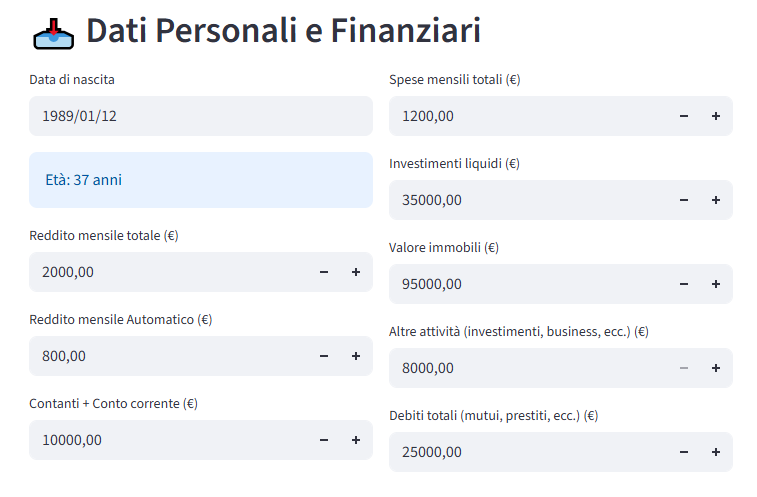Screen dimensions: 757x497
Task: Click the Debiti totali amount field
Action: (x=530, y=452)
